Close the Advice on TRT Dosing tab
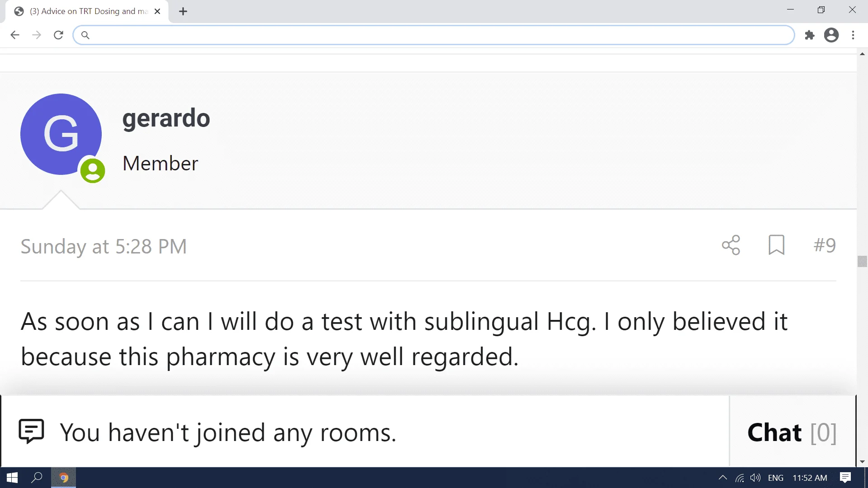This screenshot has height=488, width=868. coord(157,11)
